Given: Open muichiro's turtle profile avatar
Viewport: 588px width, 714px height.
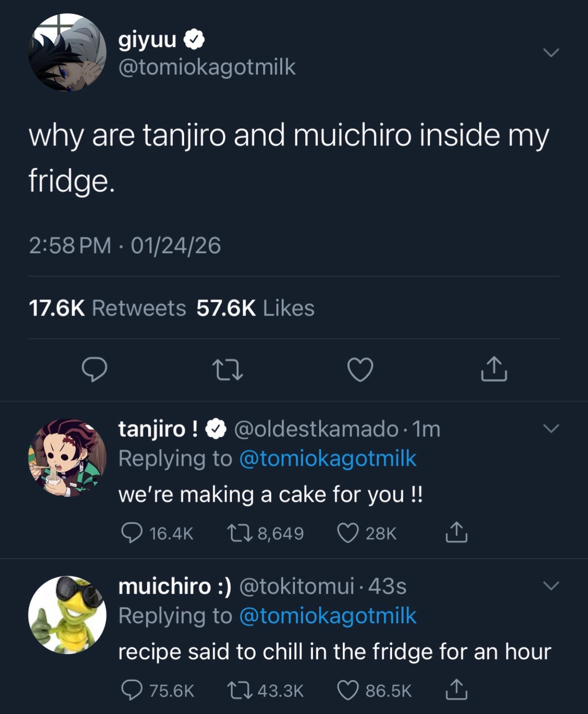Looking at the screenshot, I should tap(67, 615).
